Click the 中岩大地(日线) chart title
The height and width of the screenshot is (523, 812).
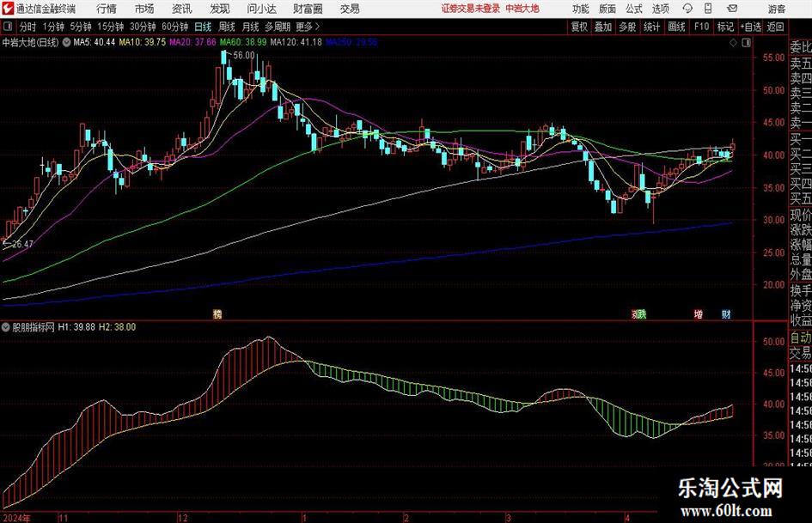(x=31, y=42)
